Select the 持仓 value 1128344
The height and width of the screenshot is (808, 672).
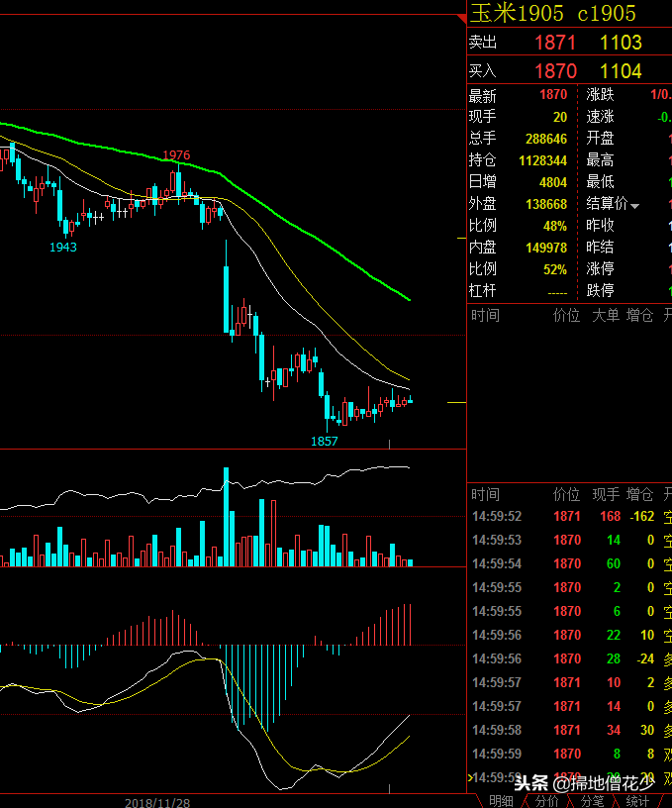click(542, 160)
